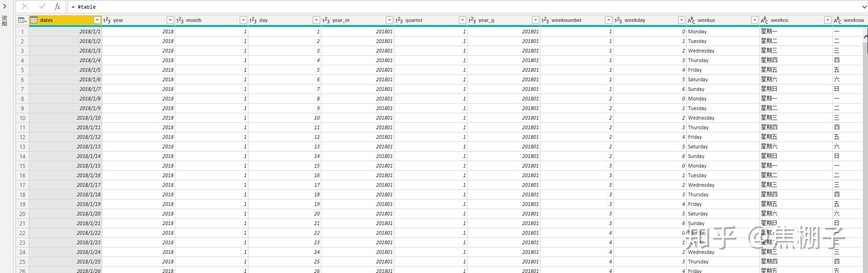Click the day value 18 in row 18

coord(284,194)
